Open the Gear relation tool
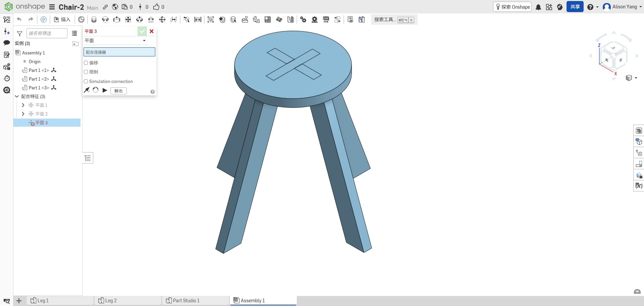Image resolution: width=644 pixels, height=306 pixels. tap(303, 19)
